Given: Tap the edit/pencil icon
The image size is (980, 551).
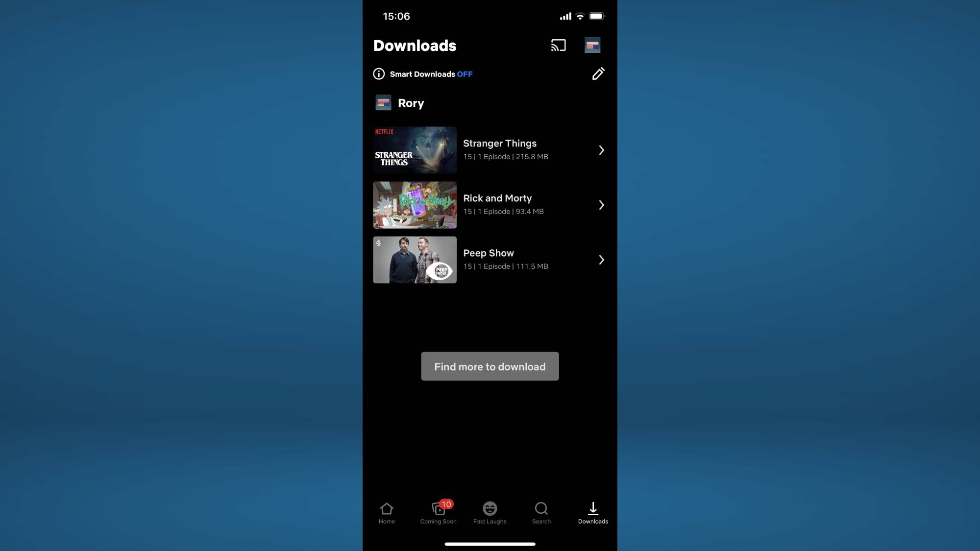Looking at the screenshot, I should (597, 74).
